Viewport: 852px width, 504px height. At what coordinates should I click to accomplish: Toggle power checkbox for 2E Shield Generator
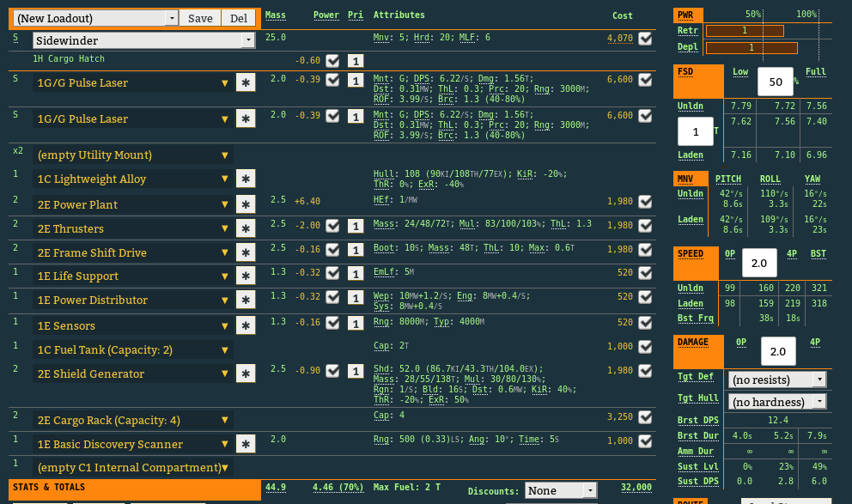pyautogui.click(x=332, y=371)
